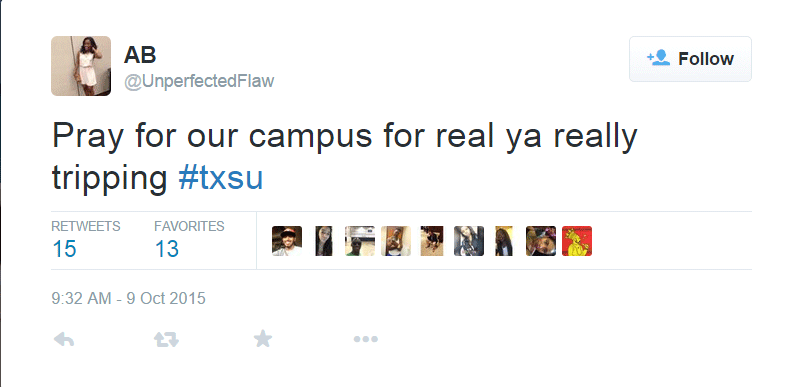View the 15 retweets count
The height and width of the screenshot is (387, 794).
pyautogui.click(x=64, y=249)
